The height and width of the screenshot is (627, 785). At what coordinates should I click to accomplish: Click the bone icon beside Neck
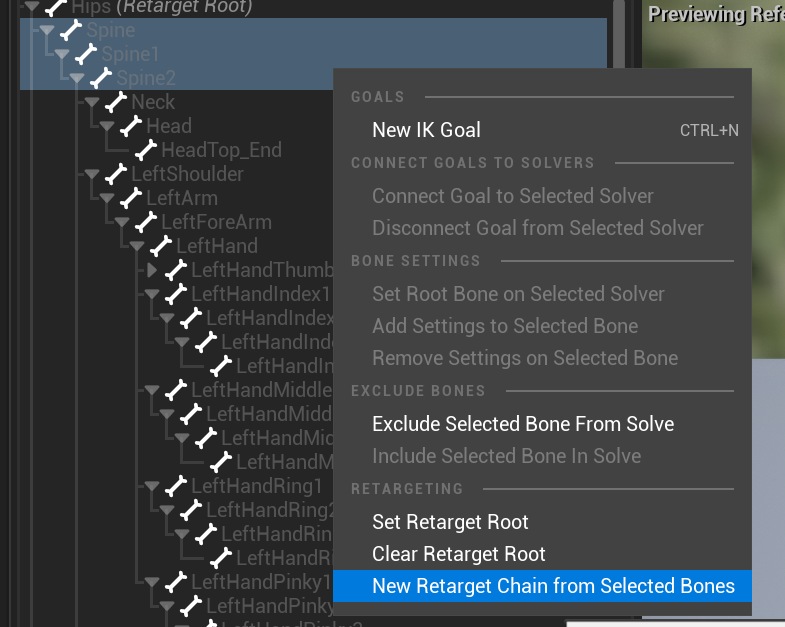(116, 102)
